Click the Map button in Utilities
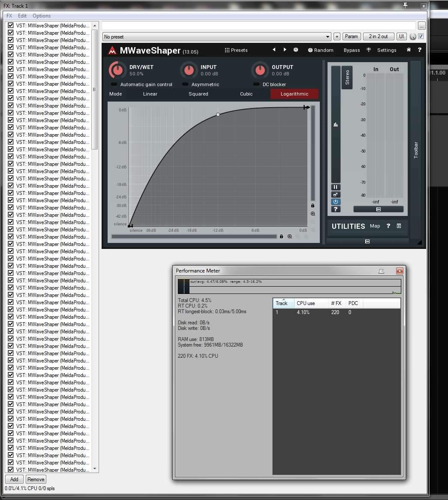The height and width of the screenshot is (500, 448). click(x=375, y=226)
